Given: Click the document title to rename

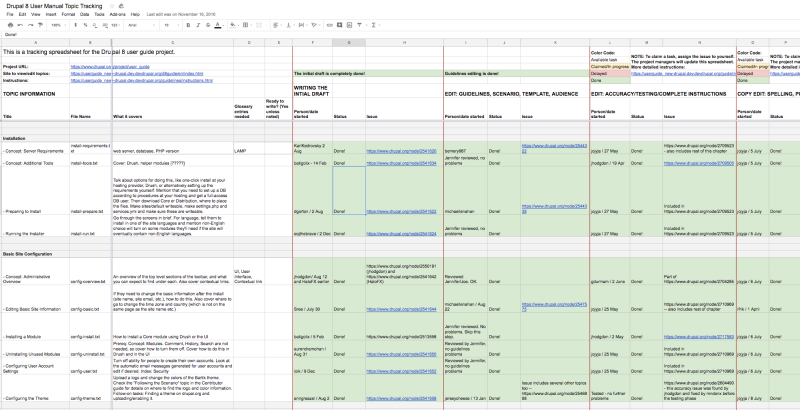Looking at the screenshot, I should (54, 6).
